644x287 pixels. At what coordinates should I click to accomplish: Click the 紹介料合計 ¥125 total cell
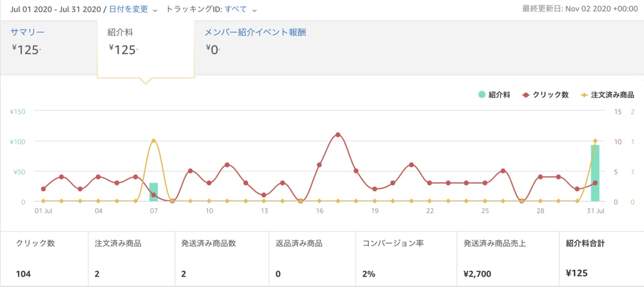pos(602,259)
